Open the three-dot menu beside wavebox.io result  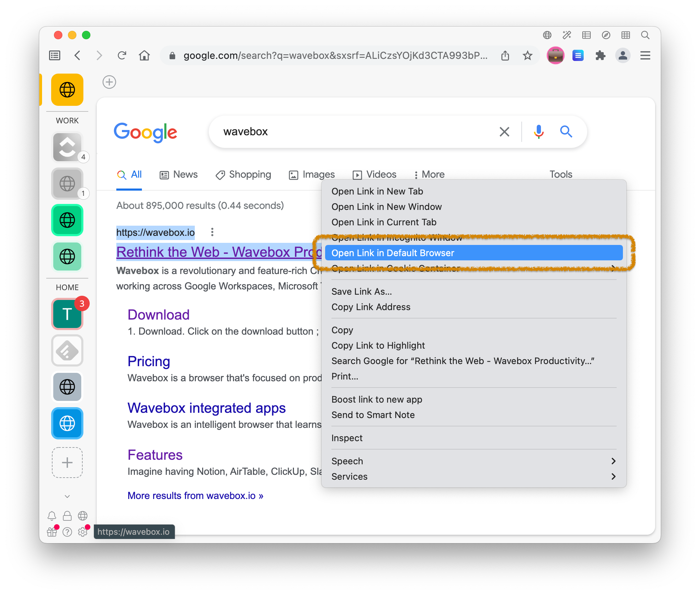pos(212,232)
